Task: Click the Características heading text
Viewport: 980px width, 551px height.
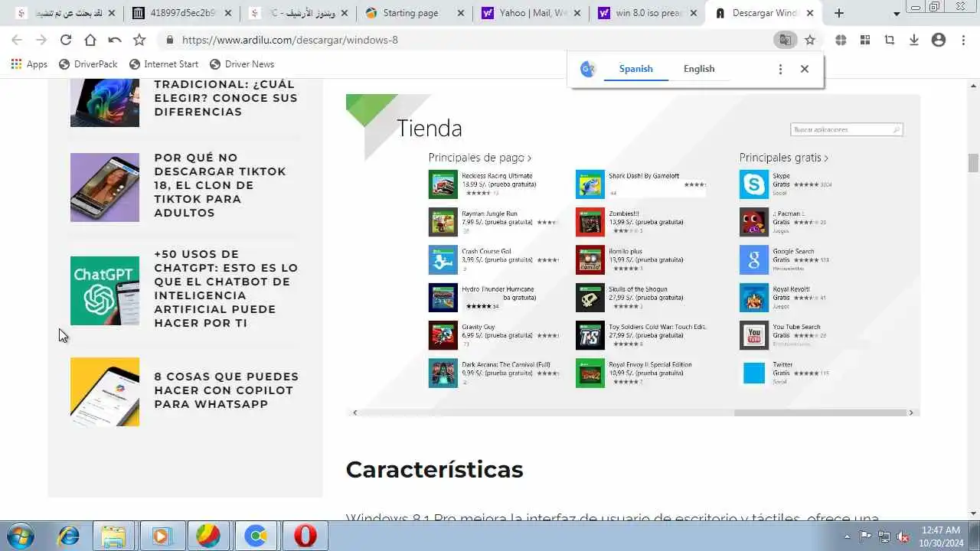Action: tap(434, 469)
